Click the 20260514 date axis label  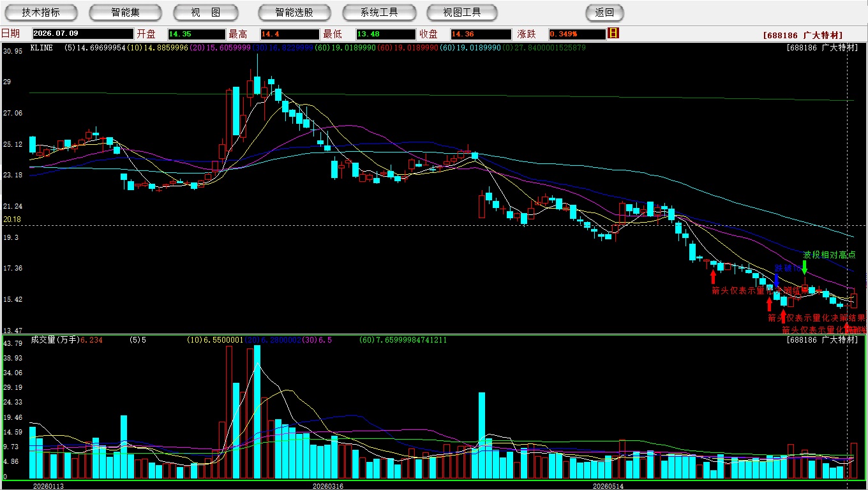(x=608, y=486)
